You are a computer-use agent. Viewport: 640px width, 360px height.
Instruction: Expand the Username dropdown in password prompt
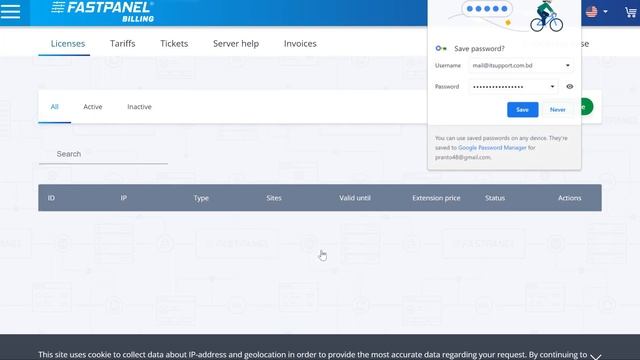(567, 66)
